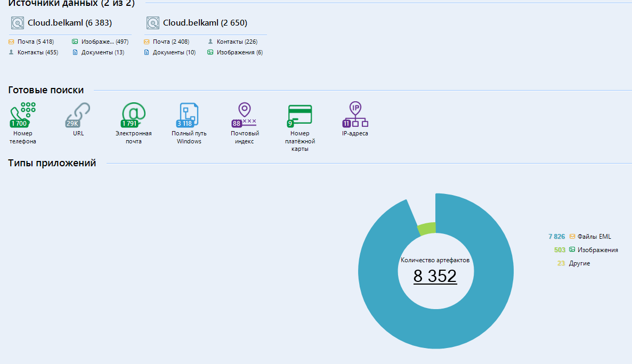Click disk icon of Cloud.belkaml (6 383)

pyautogui.click(x=18, y=23)
